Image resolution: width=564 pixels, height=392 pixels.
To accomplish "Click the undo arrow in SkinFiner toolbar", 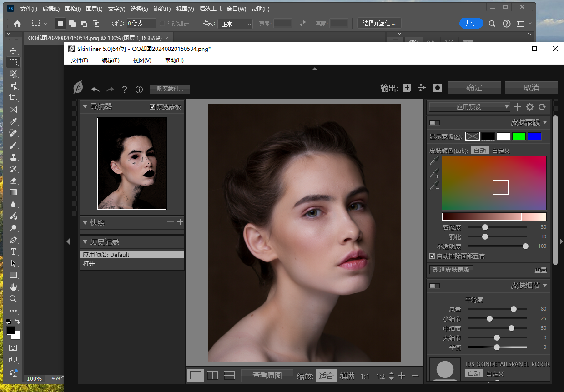I will 96,89.
